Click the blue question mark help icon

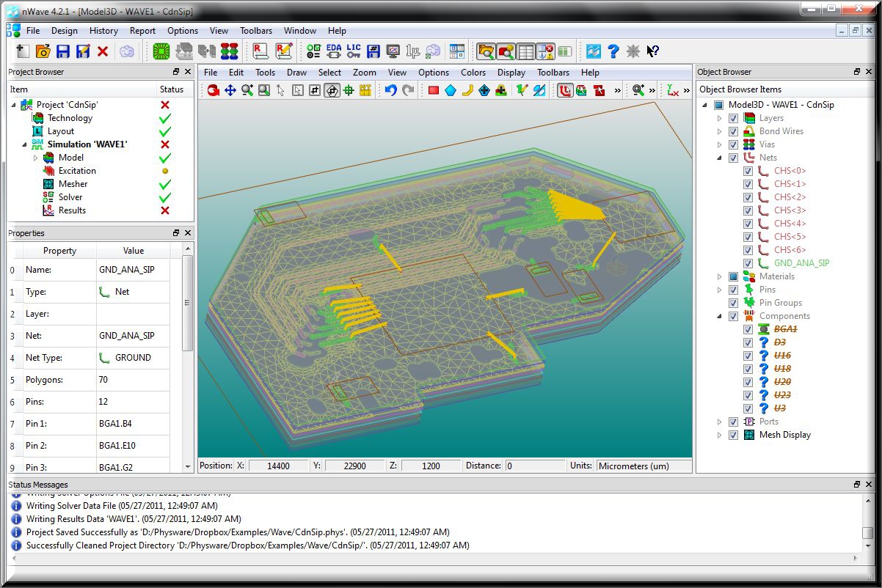pyautogui.click(x=613, y=51)
